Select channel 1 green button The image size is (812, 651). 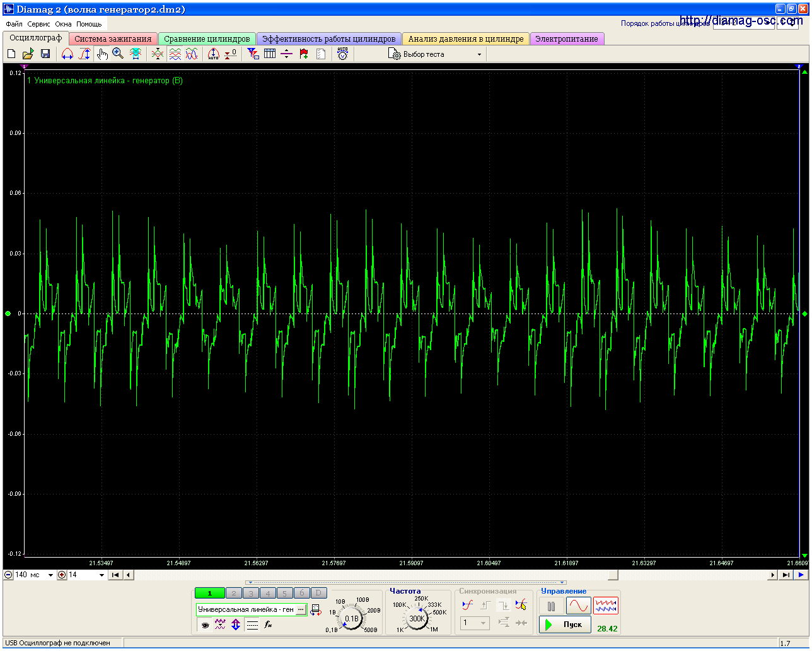click(210, 593)
